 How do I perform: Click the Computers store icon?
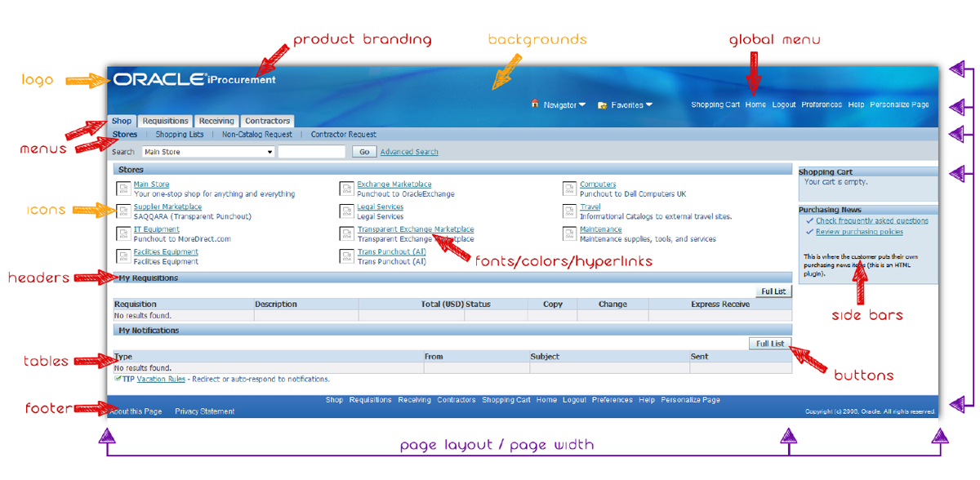pyautogui.click(x=569, y=189)
